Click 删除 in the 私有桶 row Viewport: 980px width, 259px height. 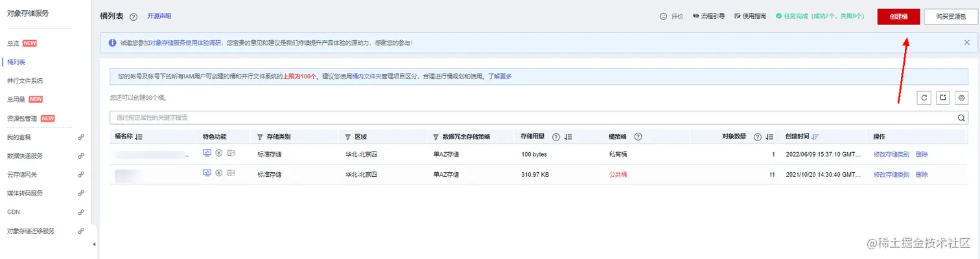click(922, 155)
